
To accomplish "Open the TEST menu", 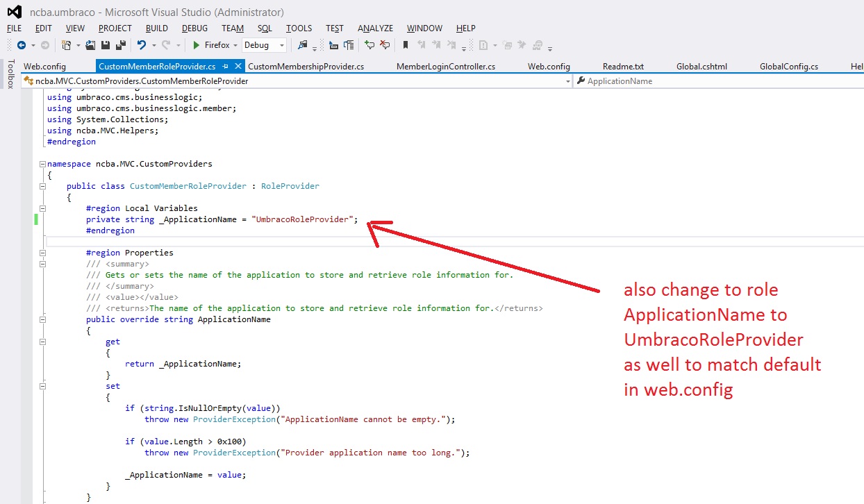I will coord(335,28).
